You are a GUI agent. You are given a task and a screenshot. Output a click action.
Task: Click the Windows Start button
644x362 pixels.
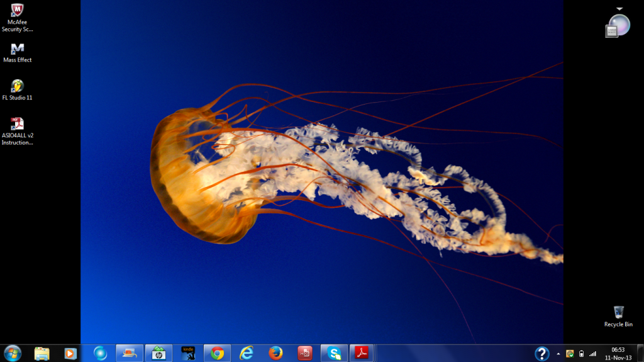(11, 353)
